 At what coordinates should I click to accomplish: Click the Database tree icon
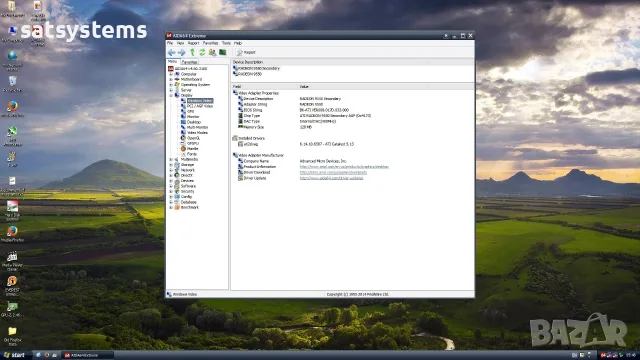177,202
